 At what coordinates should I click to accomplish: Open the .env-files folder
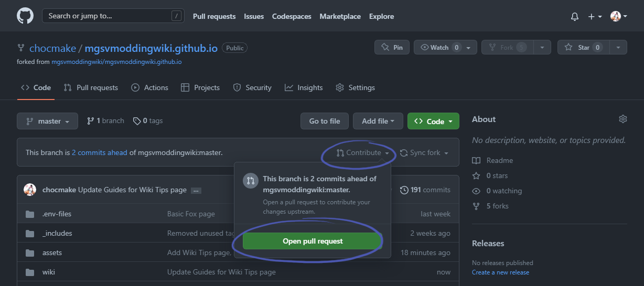click(x=57, y=214)
